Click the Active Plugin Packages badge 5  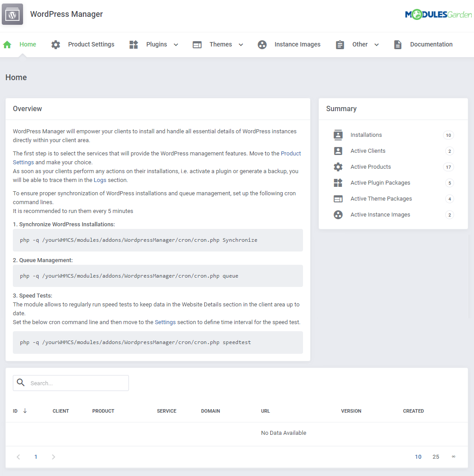point(450,183)
